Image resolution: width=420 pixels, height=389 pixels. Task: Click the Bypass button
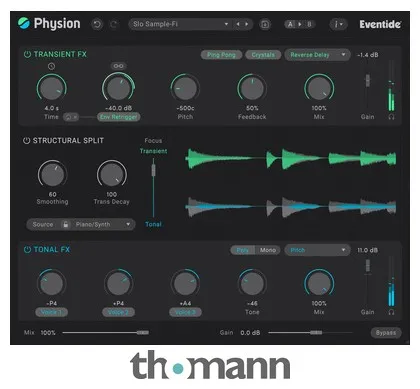[386, 333]
